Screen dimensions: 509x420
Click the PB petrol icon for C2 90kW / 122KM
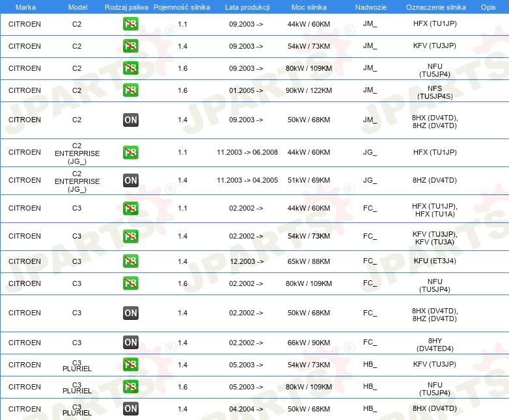point(130,90)
